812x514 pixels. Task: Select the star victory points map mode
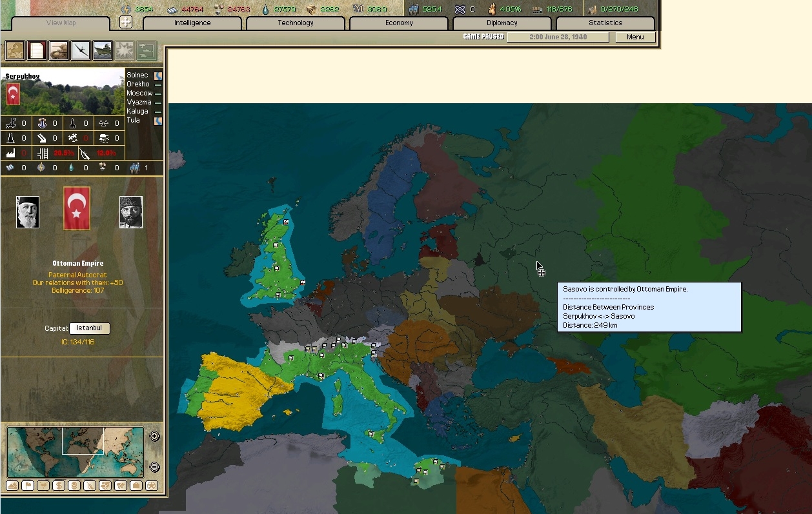click(152, 486)
